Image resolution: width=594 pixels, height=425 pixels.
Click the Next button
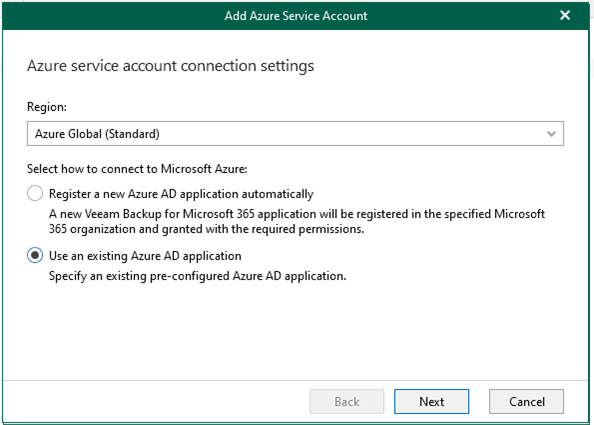click(431, 402)
